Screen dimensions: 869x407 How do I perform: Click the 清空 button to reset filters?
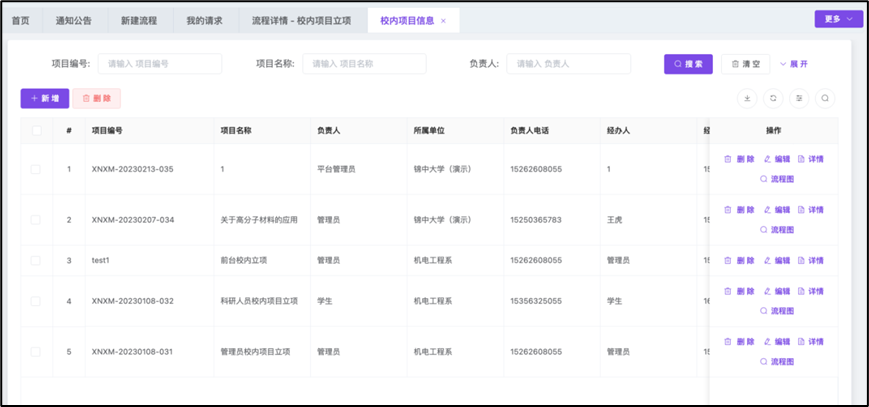tap(746, 64)
